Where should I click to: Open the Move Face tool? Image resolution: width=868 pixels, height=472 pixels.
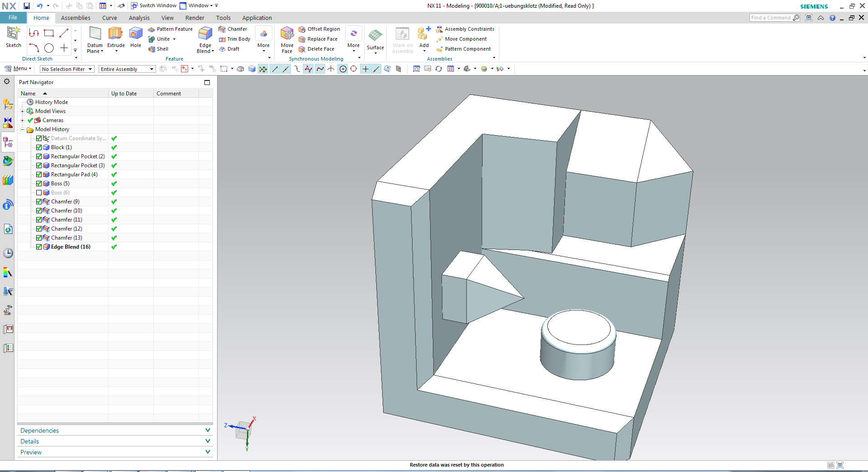click(x=287, y=40)
